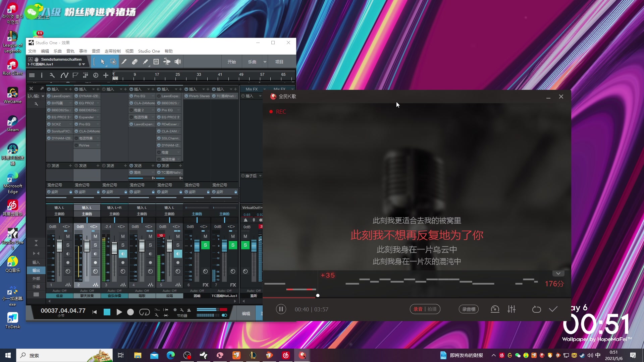
Task: Pause the karaoke recording
Action: coord(281,309)
